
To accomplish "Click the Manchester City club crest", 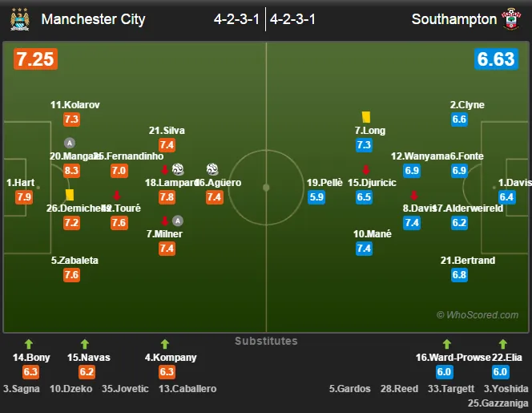I will click(x=20, y=20).
